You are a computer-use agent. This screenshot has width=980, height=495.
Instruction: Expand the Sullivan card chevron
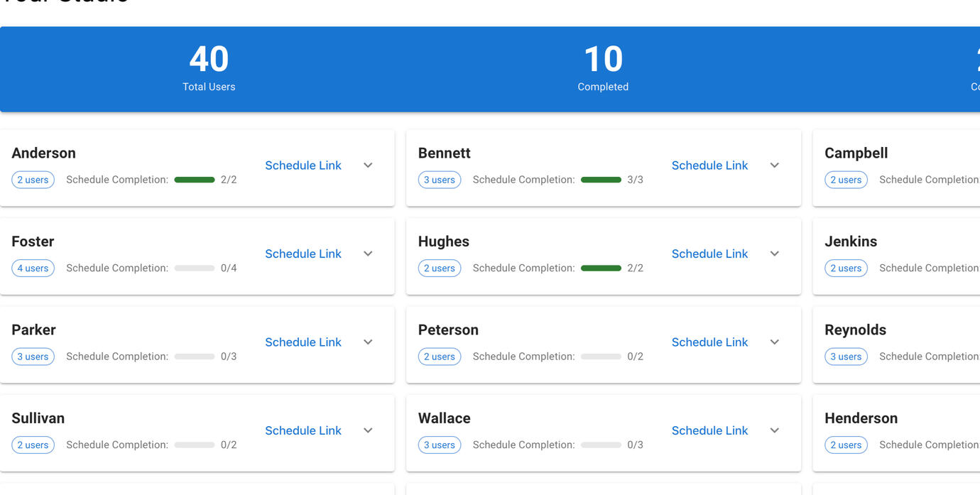pos(368,430)
